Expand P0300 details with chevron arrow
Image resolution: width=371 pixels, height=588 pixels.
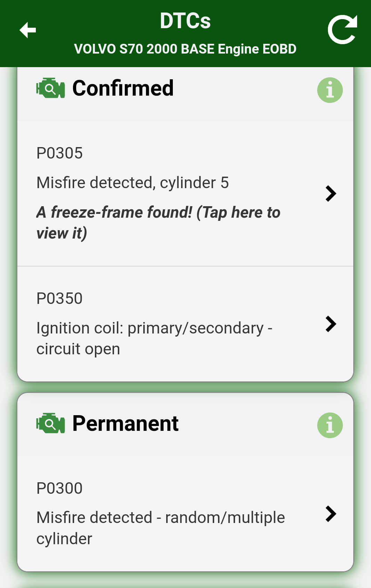(331, 514)
